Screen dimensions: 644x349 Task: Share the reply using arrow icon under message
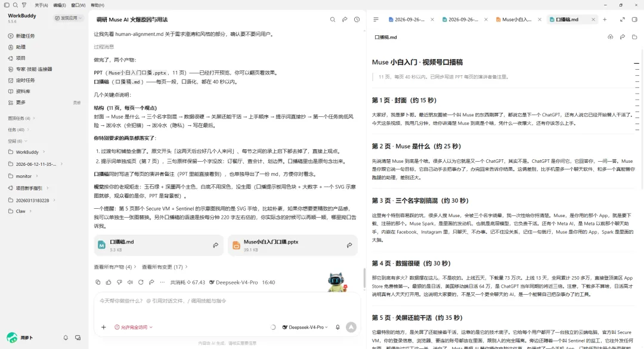click(151, 282)
